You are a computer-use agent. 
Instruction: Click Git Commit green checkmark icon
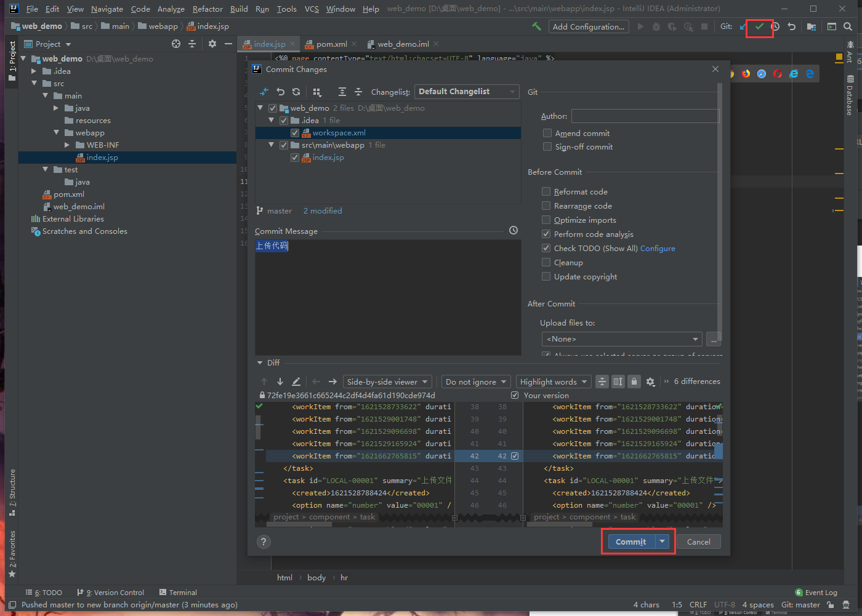(759, 26)
